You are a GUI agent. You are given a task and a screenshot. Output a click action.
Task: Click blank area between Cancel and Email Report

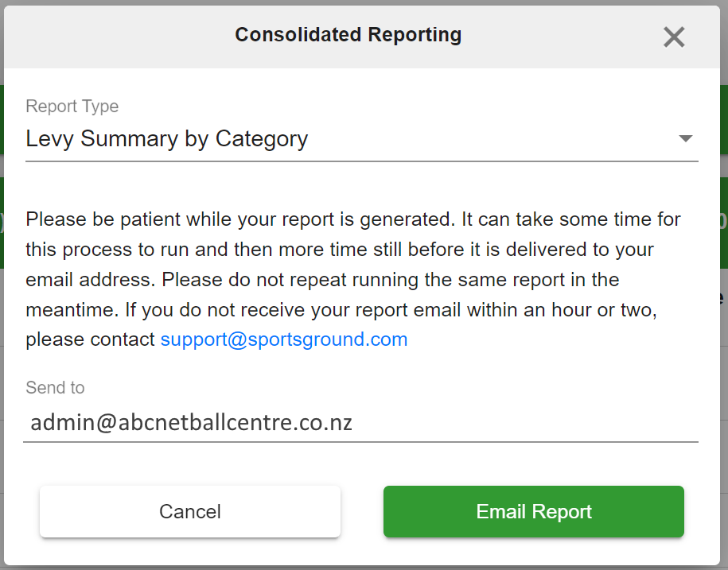[362, 511]
